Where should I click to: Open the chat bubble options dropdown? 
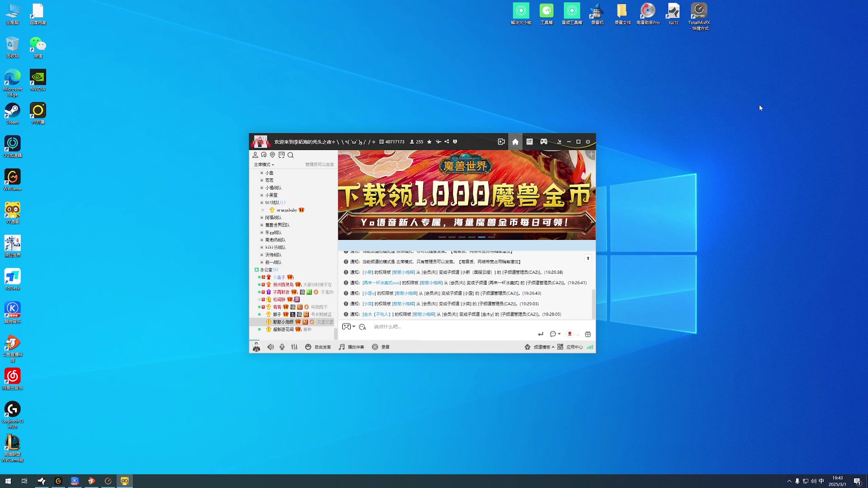(x=555, y=334)
